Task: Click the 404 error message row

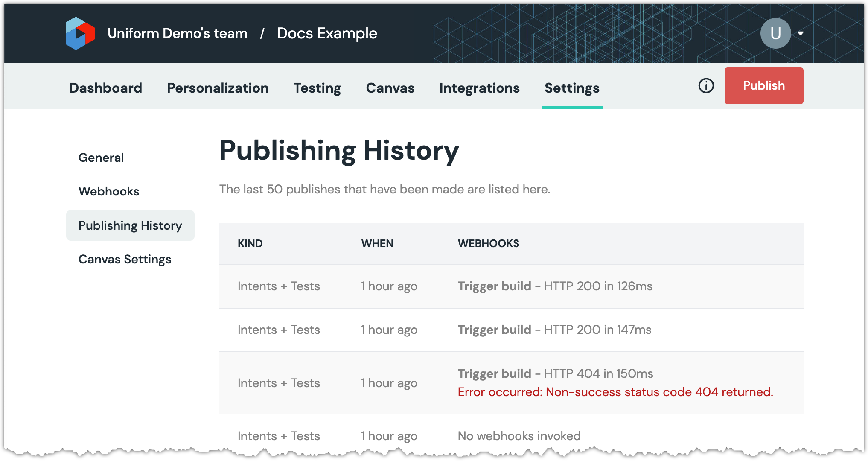Action: click(x=615, y=392)
